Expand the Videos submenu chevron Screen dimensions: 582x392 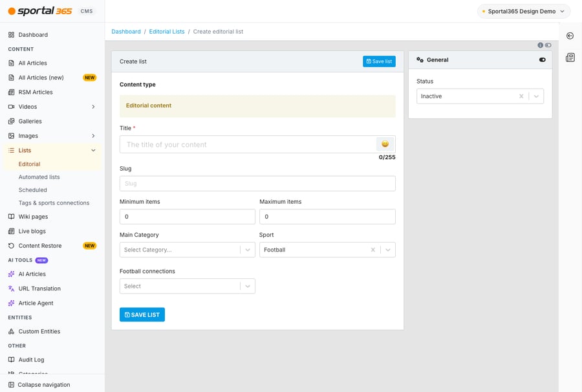click(x=93, y=107)
